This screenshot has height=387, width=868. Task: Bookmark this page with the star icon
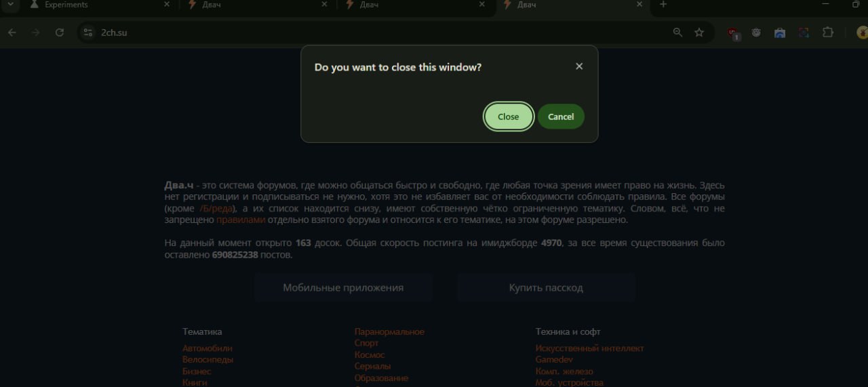(699, 33)
